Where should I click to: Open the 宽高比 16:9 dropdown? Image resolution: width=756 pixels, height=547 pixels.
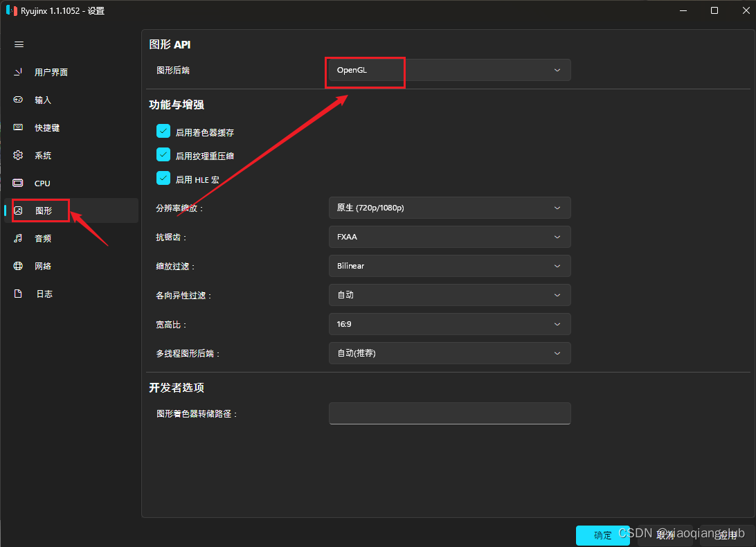(449, 324)
